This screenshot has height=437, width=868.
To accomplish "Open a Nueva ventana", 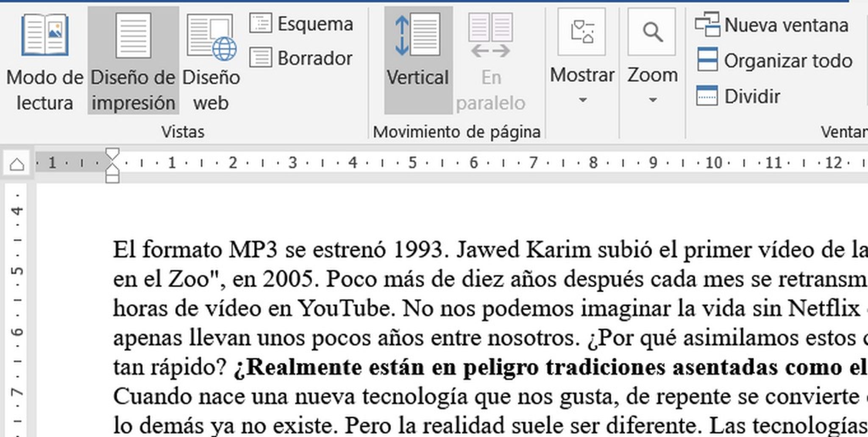I will click(x=772, y=25).
